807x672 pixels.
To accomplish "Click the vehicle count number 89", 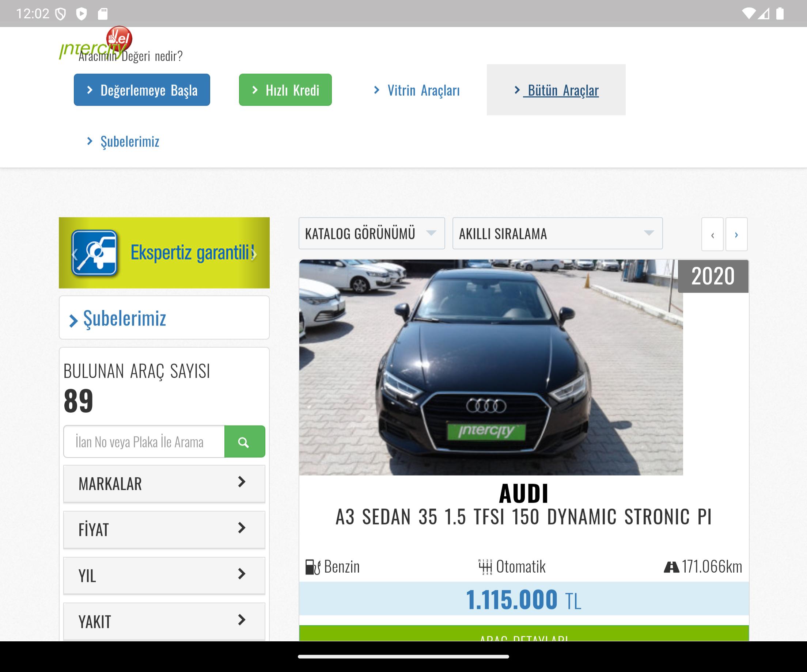I will [78, 401].
